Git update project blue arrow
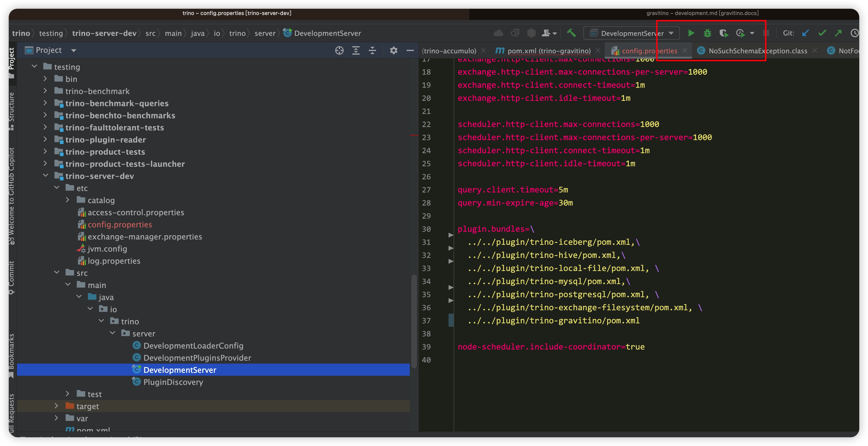 tap(805, 33)
